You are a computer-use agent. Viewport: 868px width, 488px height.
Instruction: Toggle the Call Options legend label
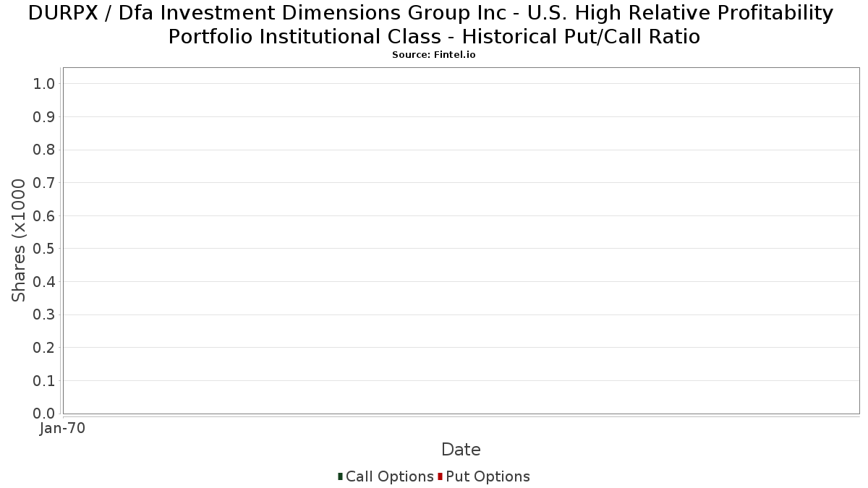click(x=389, y=476)
